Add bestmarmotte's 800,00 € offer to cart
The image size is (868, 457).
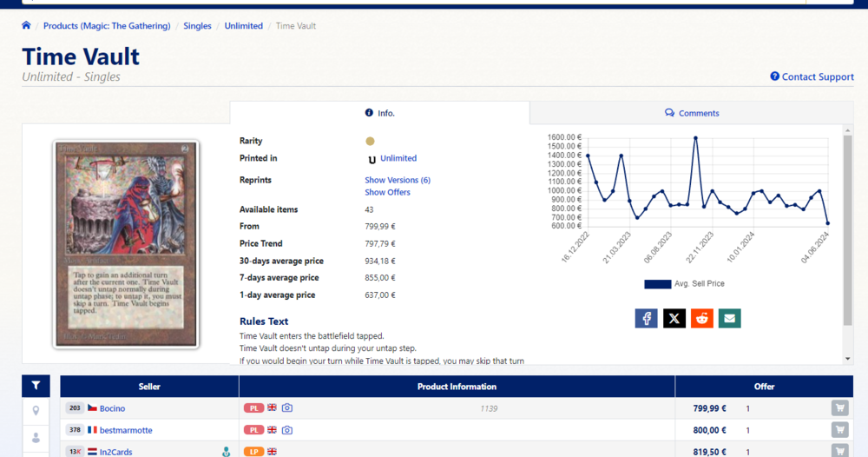tap(839, 430)
